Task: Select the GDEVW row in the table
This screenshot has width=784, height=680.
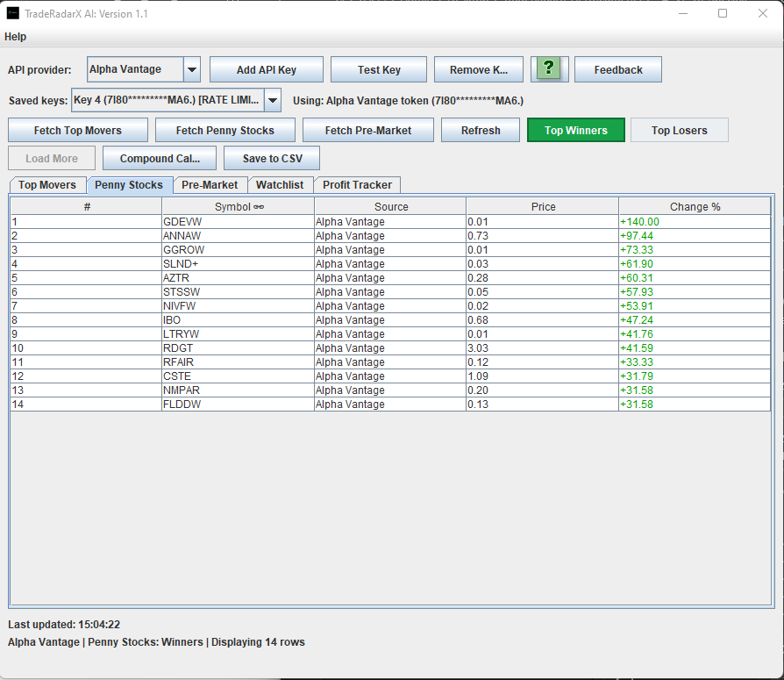Action: [x=237, y=221]
